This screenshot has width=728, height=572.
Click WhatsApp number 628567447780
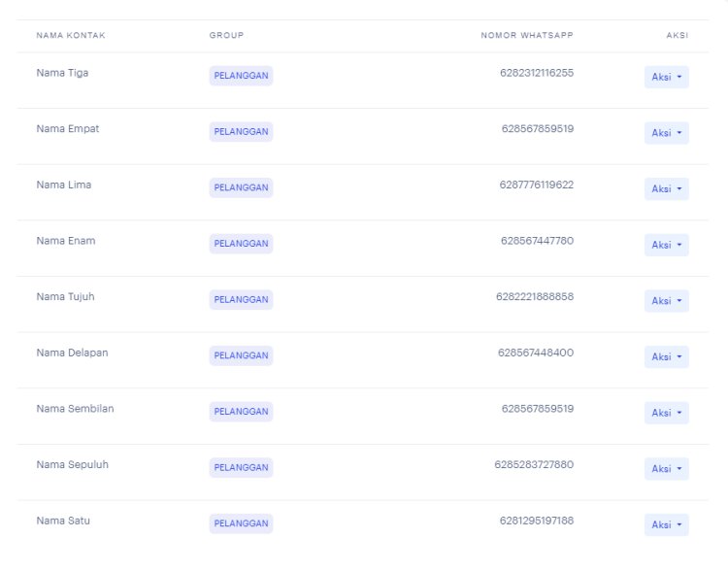coord(537,241)
